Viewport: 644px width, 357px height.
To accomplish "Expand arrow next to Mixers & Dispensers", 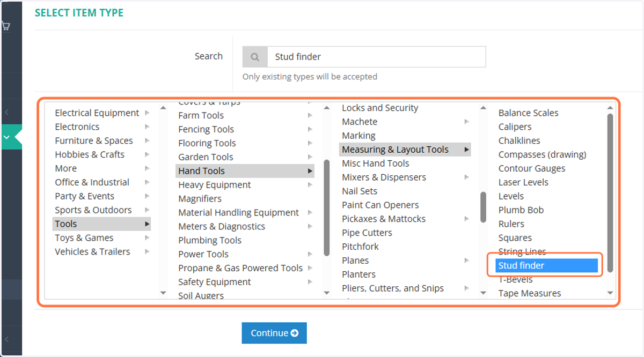I will pyautogui.click(x=467, y=177).
